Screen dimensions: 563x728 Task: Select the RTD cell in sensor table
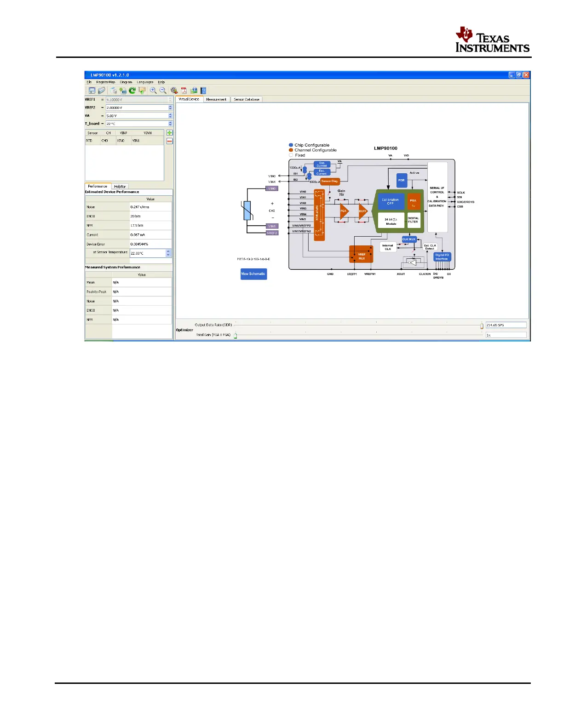93,141
